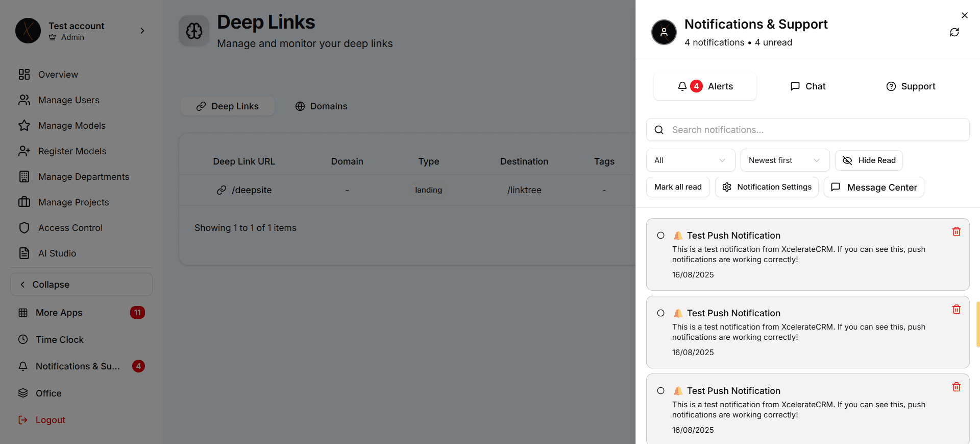
Task: Mark the second Test Push Notification as read
Action: 660,313
